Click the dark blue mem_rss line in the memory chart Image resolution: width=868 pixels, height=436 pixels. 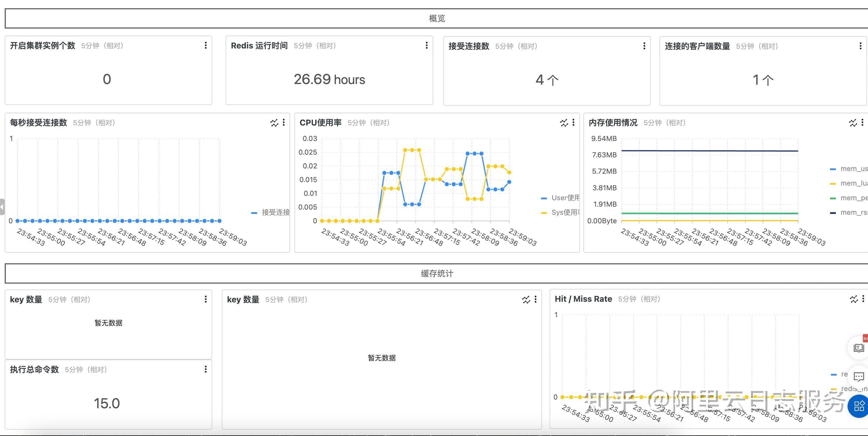pos(710,151)
